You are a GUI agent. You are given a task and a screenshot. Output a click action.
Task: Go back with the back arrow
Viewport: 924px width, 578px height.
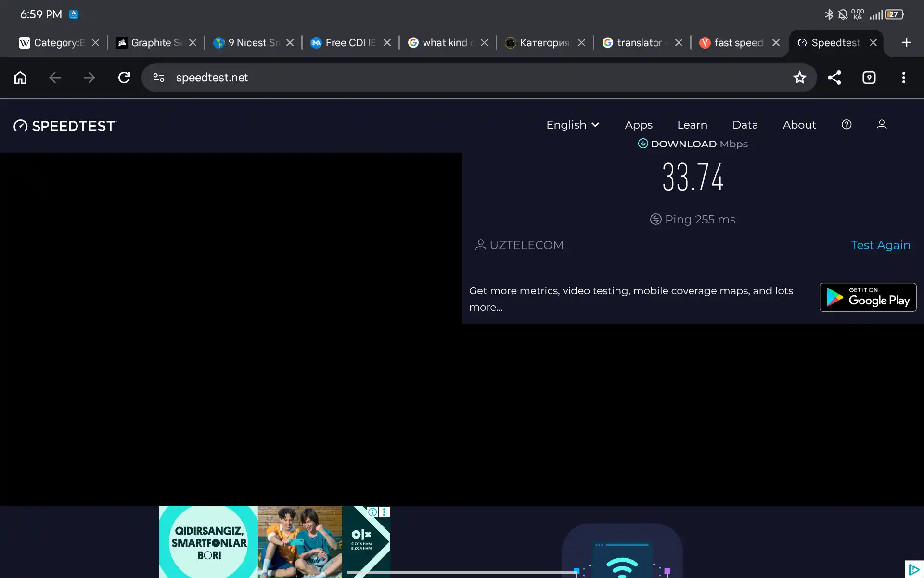click(x=55, y=78)
